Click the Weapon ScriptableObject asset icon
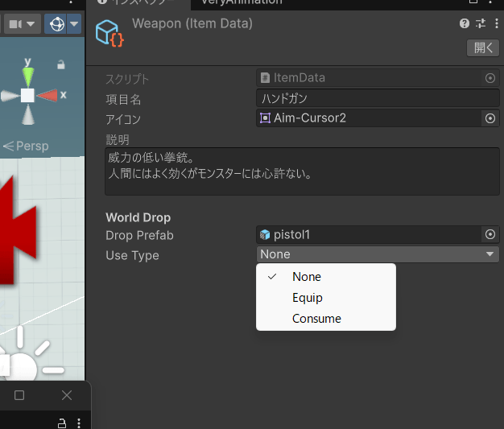The width and height of the screenshot is (504, 429). point(108,33)
